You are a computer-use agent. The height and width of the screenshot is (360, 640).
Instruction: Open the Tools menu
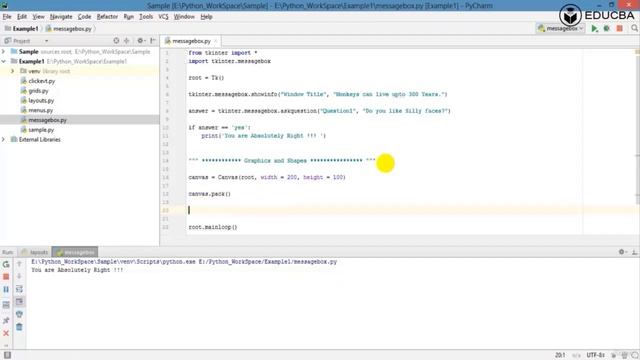(x=146, y=17)
